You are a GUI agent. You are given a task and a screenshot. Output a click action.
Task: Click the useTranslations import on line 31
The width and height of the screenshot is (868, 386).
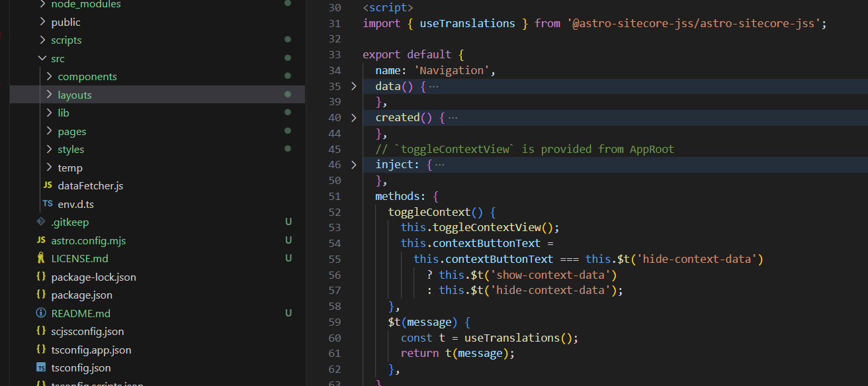[467, 24]
